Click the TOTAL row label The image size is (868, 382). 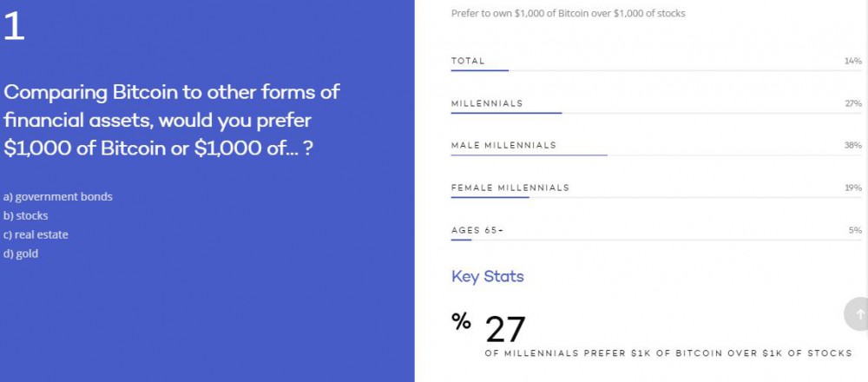(x=468, y=61)
